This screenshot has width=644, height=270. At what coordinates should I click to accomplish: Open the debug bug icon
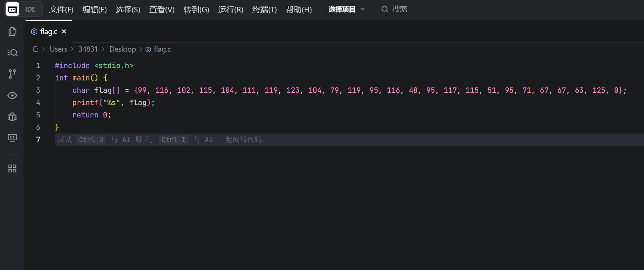(12, 117)
